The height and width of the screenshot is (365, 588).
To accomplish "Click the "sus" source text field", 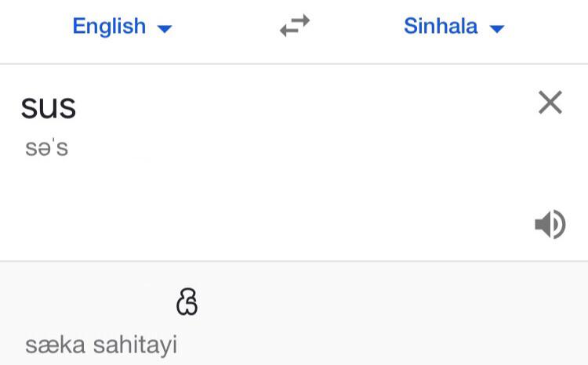I will tap(49, 107).
